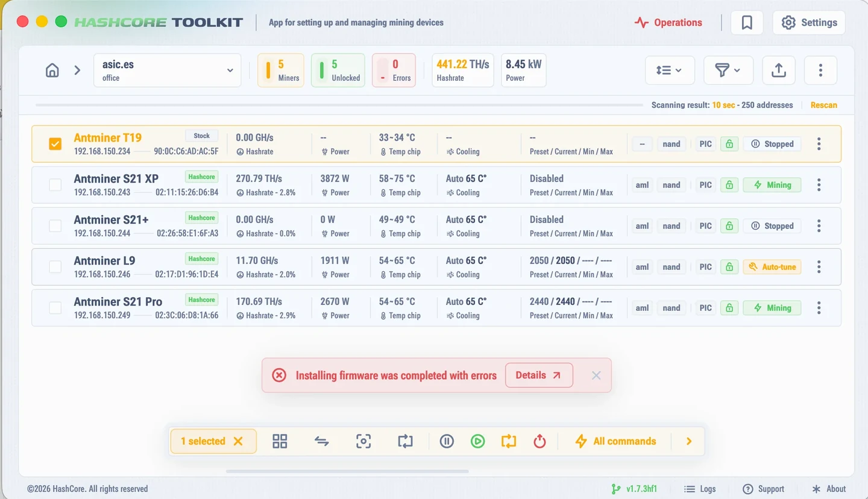Open the Antminer L9 row options menu
Screen dimensions: 868x499
point(819,267)
